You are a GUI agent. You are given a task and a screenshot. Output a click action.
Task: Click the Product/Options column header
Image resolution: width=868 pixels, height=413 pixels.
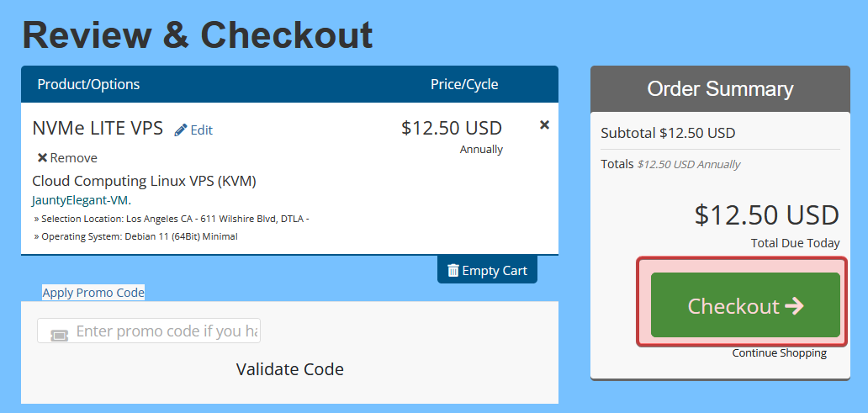[x=88, y=84]
